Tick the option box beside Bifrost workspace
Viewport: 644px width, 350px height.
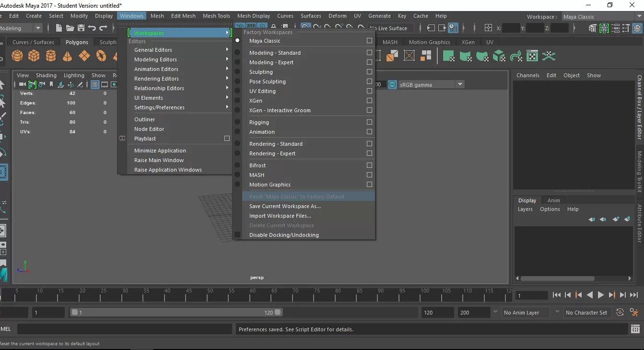pyautogui.click(x=369, y=165)
